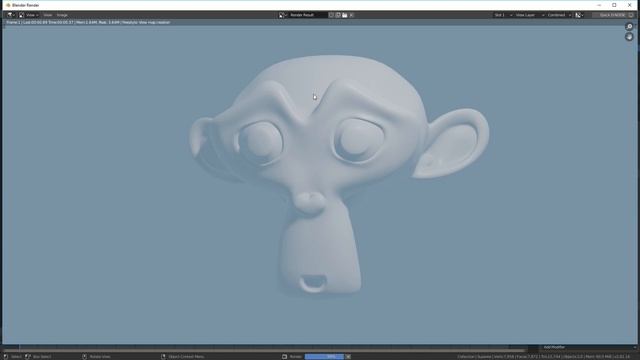Cancel the render with progress X button
The height and width of the screenshot is (360, 640).
pos(348,357)
